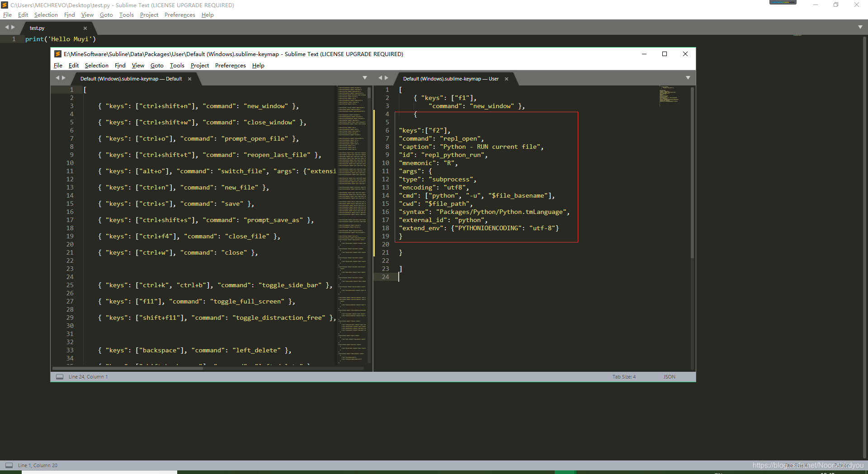Click the "new_window" line in User keymap

click(476, 106)
